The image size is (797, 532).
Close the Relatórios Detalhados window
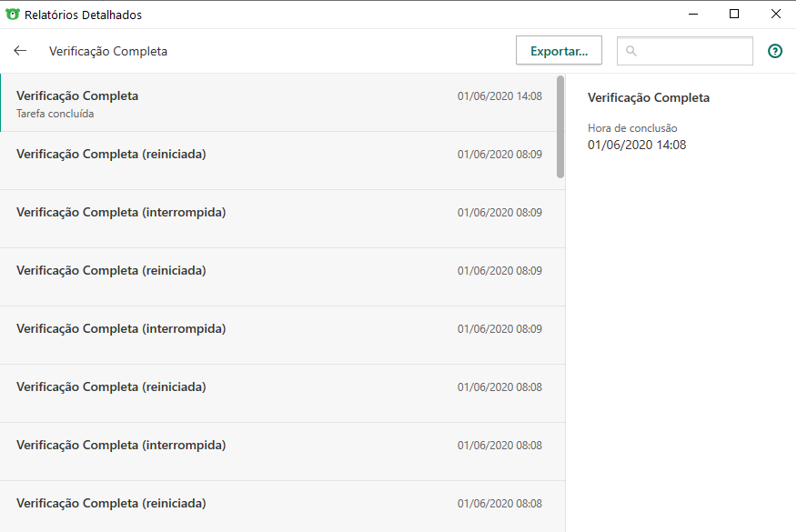[x=775, y=14]
